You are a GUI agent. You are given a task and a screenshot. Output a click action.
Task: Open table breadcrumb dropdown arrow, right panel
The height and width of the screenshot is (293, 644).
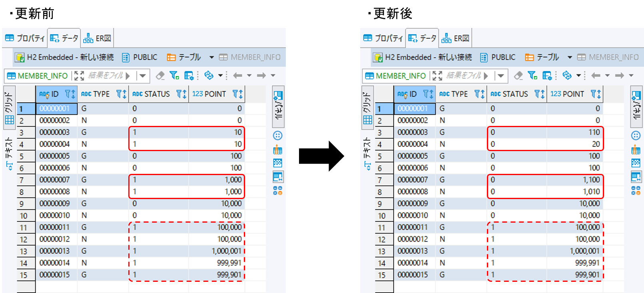click(x=570, y=57)
